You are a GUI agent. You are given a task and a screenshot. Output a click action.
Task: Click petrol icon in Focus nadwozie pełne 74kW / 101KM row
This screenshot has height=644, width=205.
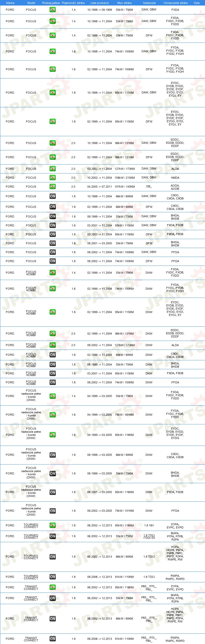52,415
